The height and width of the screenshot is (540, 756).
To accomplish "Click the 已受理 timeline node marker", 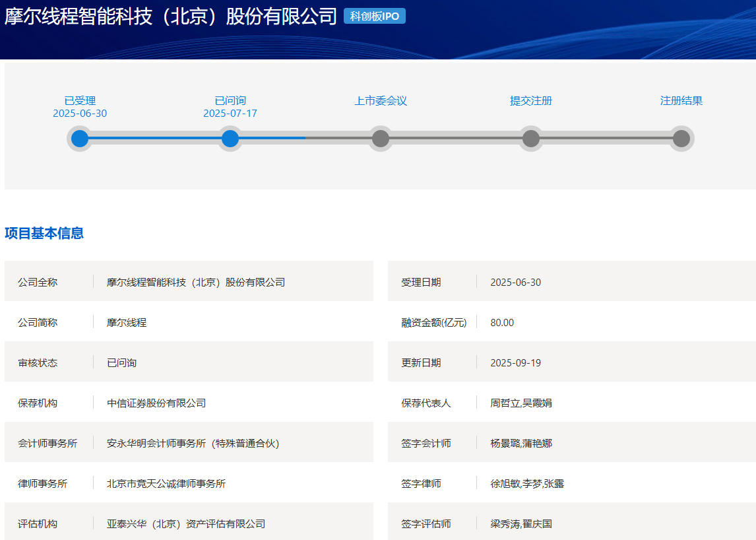I will pyautogui.click(x=80, y=139).
